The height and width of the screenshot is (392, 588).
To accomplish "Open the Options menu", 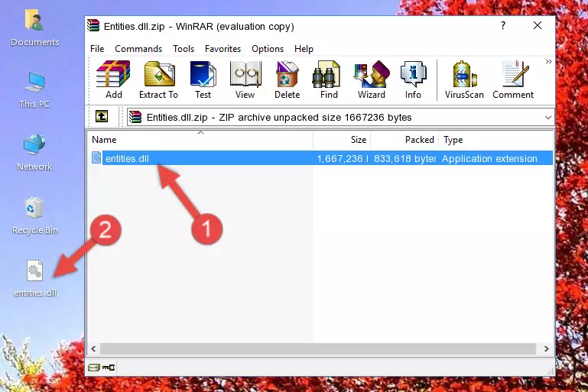I will 268,49.
